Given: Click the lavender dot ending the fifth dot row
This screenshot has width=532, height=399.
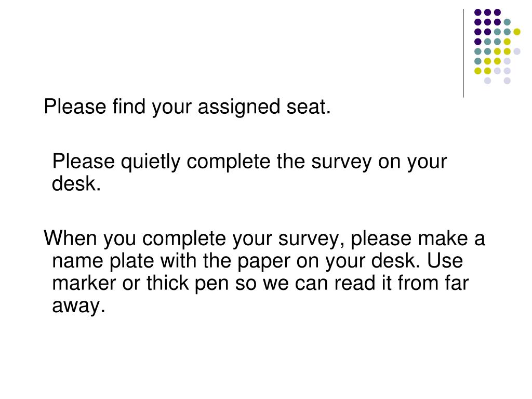Looking at the screenshot, I should point(517,51).
